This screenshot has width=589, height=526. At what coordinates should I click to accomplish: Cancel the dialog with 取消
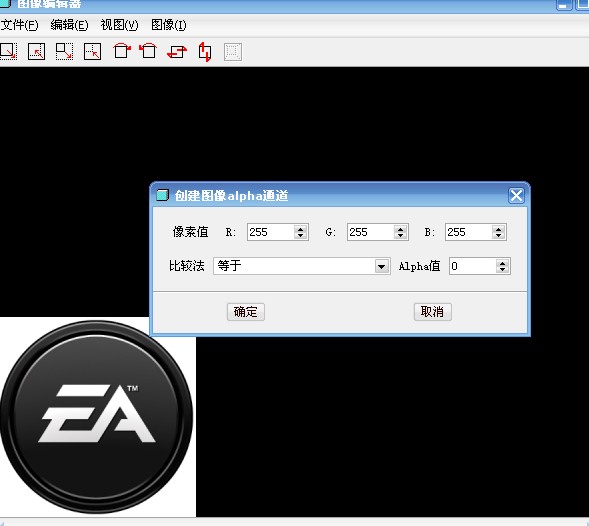[432, 311]
